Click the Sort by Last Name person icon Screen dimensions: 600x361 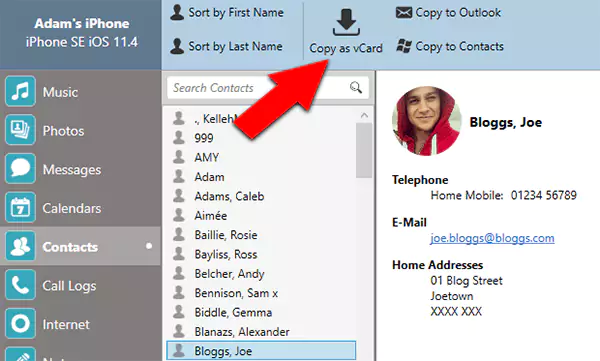[x=177, y=46]
